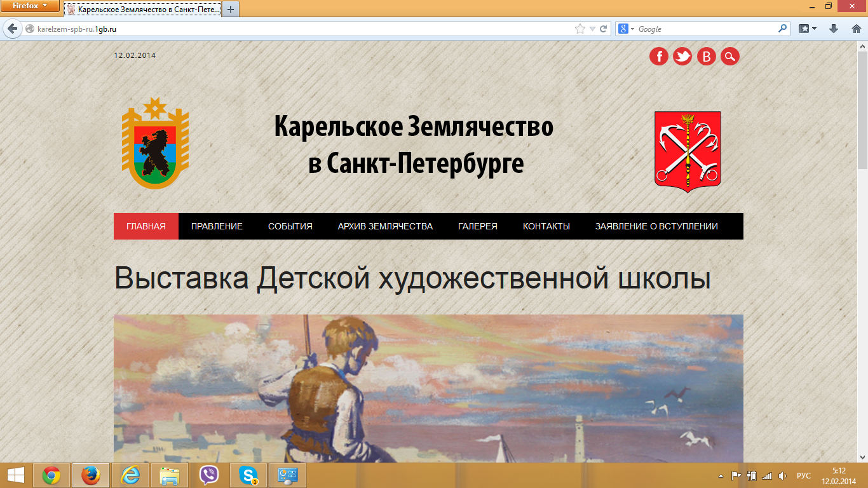This screenshot has width=868, height=488.
Task: Open the Firefox Home page icon
Action: coord(856,29)
